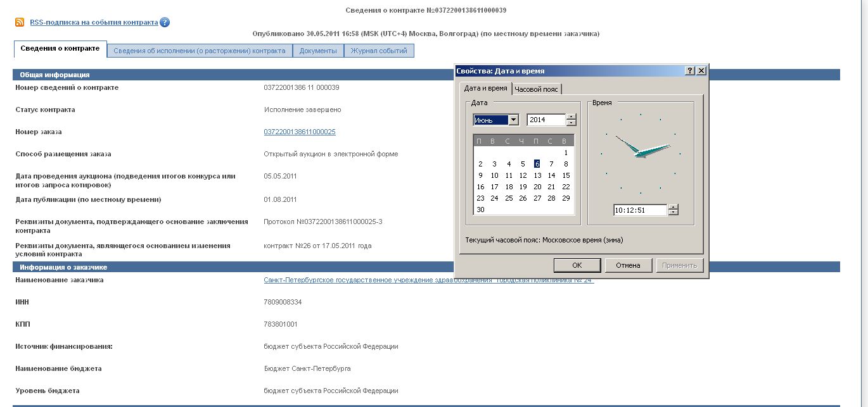Follow order number link 0372200138611000025
868x407 pixels.
pyautogui.click(x=300, y=132)
